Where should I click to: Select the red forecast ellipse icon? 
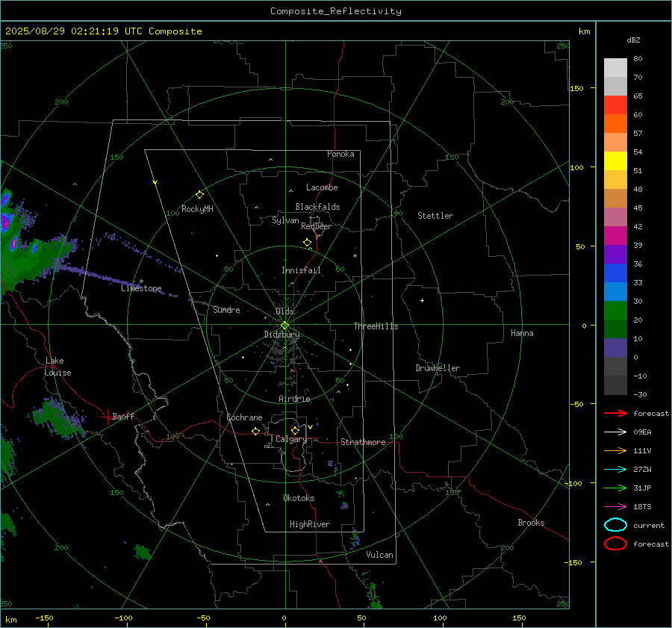[615, 544]
